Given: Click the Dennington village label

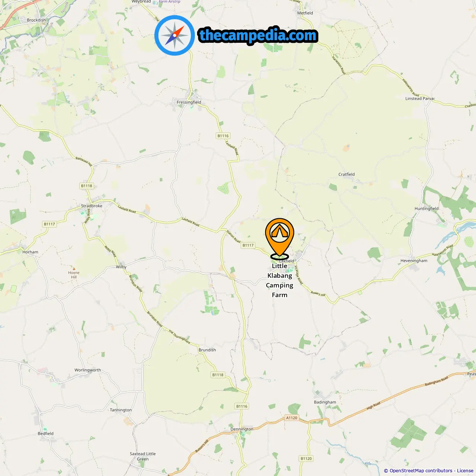Looking at the screenshot, I should 242,429.
